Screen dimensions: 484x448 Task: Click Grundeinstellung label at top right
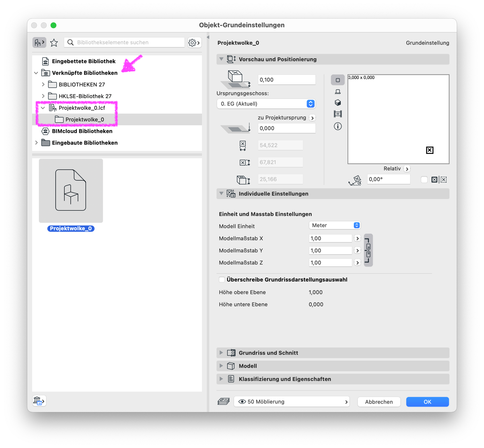point(428,43)
